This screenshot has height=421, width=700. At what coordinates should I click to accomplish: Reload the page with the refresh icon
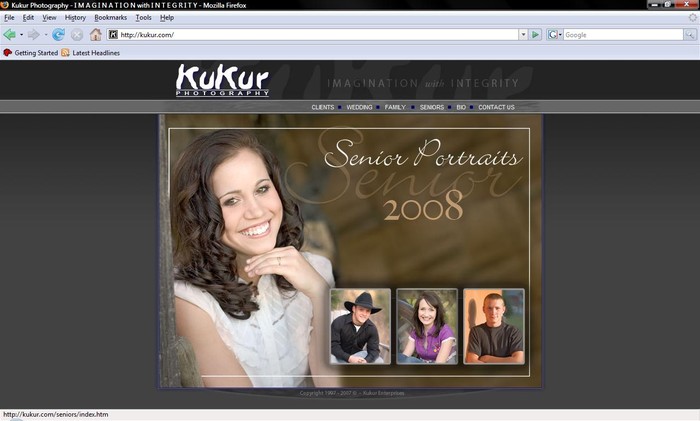59,34
